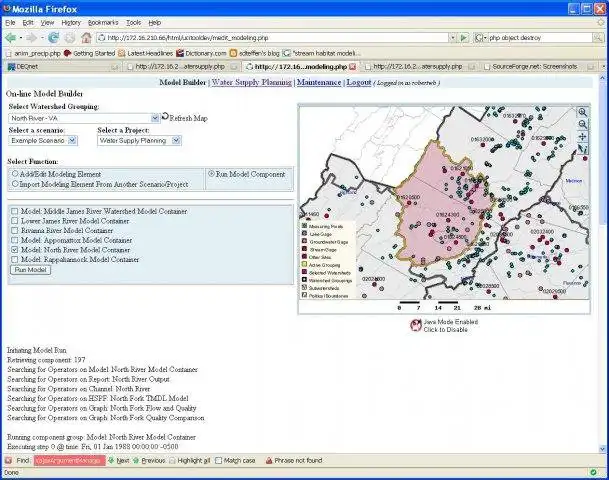The width and height of the screenshot is (609, 480).
Task: Check Rivanna River Model Container
Action: point(15,231)
